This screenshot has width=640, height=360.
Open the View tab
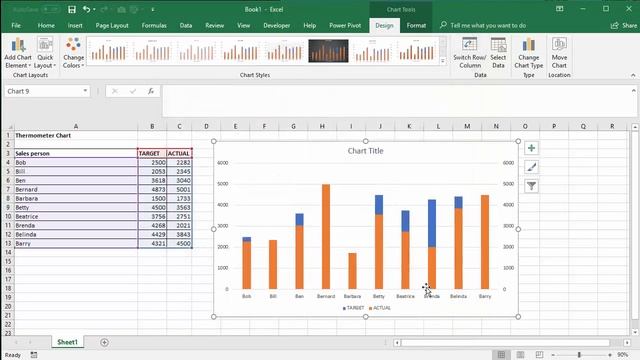[243, 25]
